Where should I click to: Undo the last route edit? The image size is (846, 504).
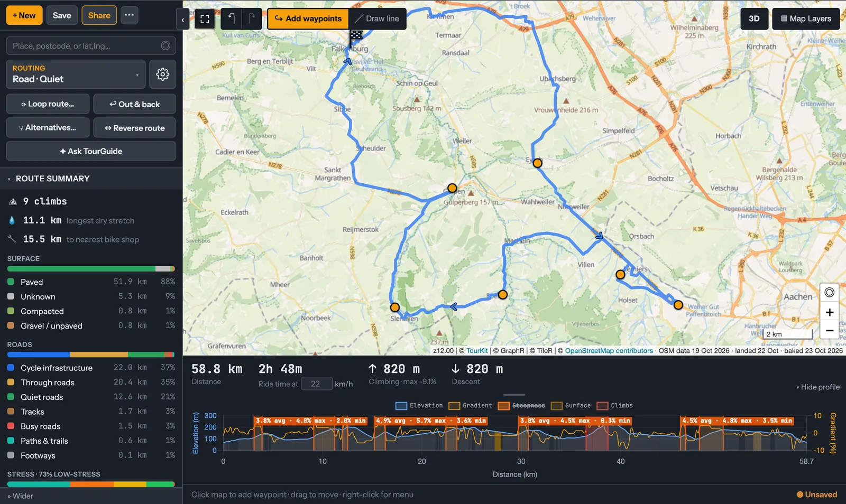click(231, 19)
